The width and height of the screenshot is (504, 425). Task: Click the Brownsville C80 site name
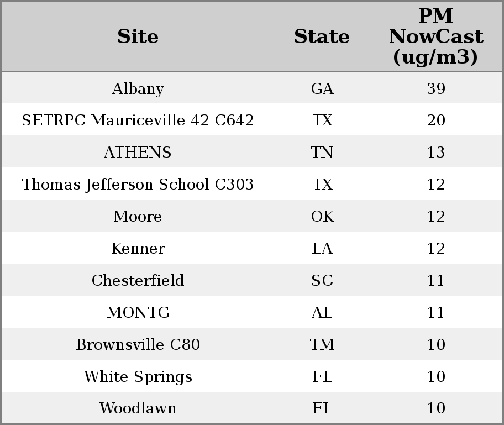tap(138, 344)
